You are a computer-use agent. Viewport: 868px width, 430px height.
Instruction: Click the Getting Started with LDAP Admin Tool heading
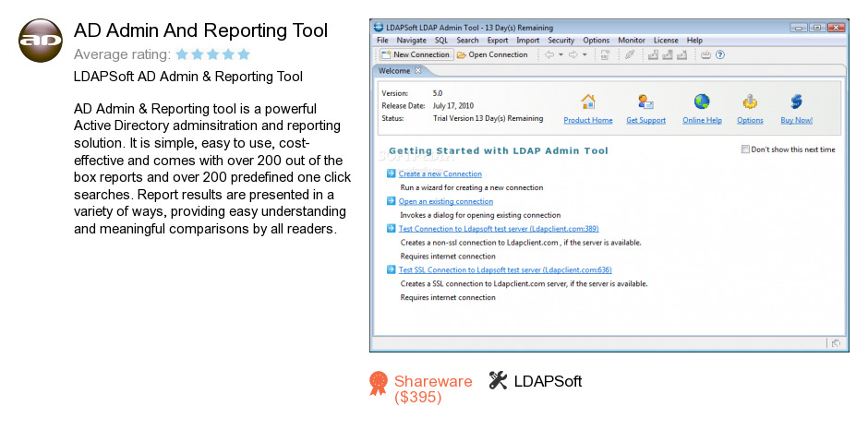click(499, 150)
